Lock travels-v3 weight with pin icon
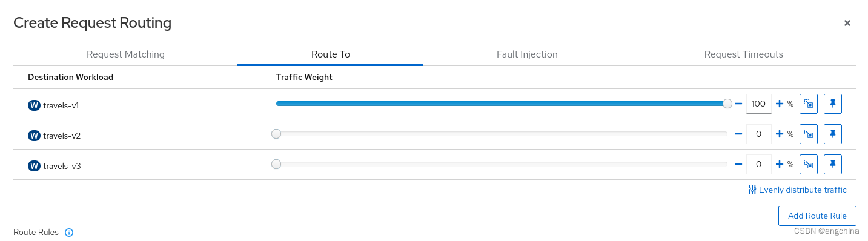Screen dimensions: 868x241 (833, 164)
